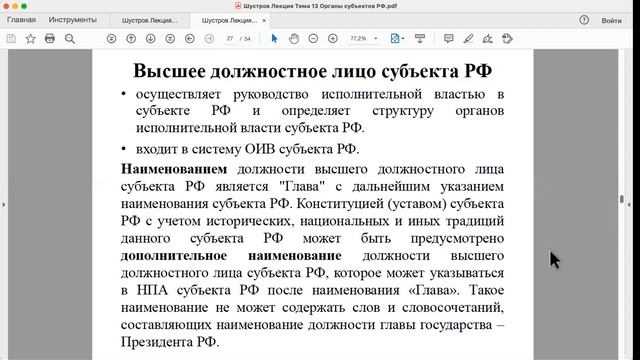640x360 pixels.
Task: Activate the hand pan tool
Action: 294,39
